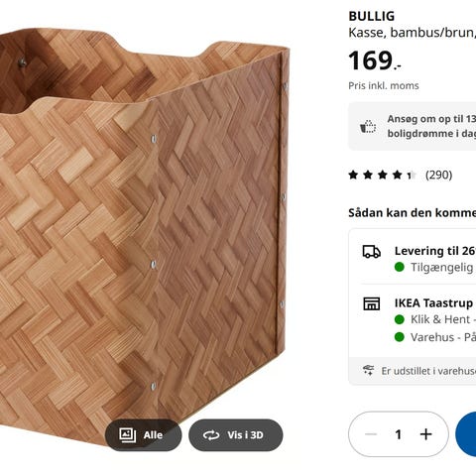Click the Er udstillet i varehuset row

tap(413, 371)
